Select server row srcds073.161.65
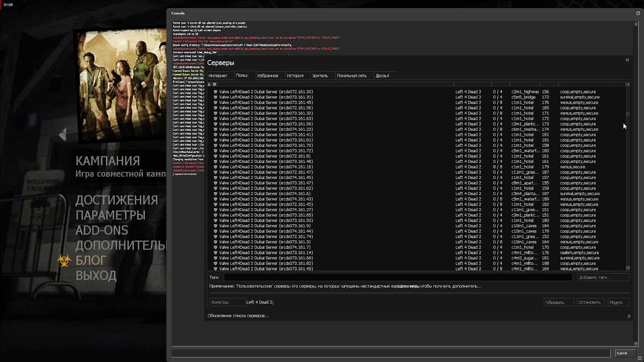 [x=418, y=215]
